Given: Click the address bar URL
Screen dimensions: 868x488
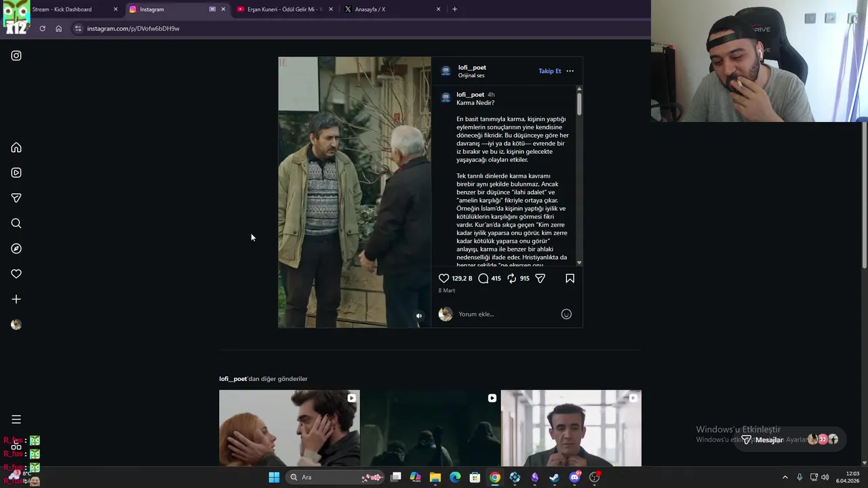Looking at the screenshot, I should coord(133,28).
